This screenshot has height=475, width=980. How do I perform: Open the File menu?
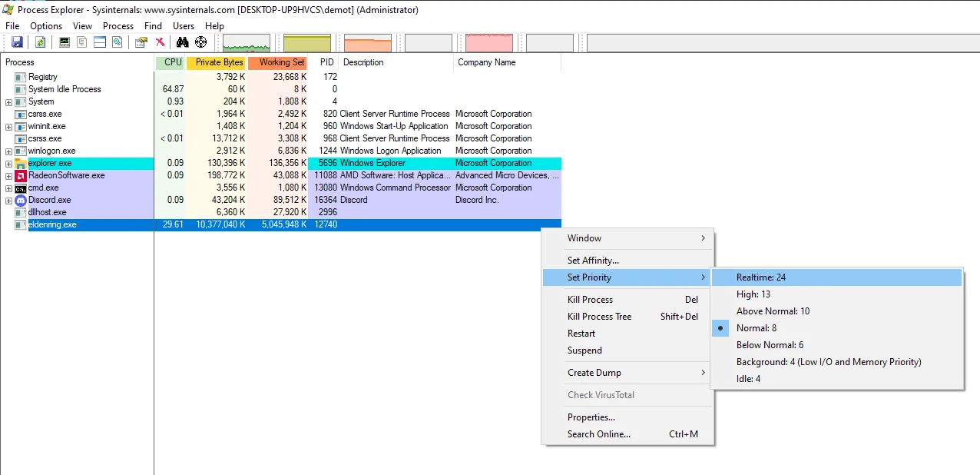click(x=12, y=26)
